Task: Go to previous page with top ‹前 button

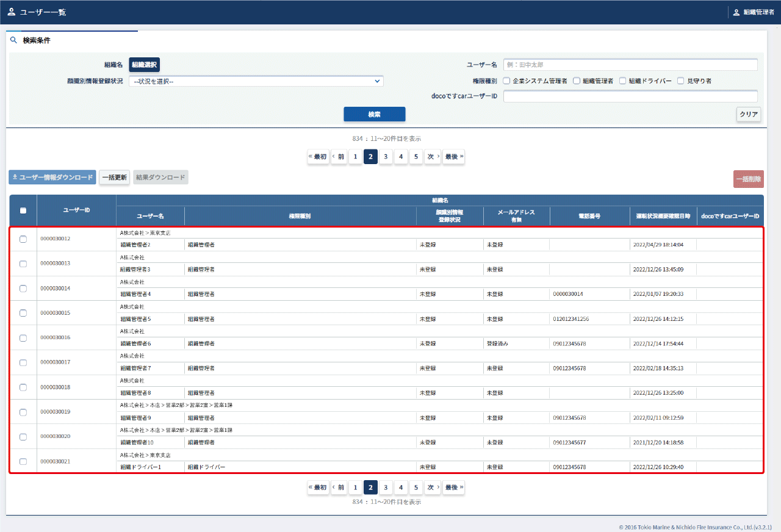Action: tap(339, 157)
